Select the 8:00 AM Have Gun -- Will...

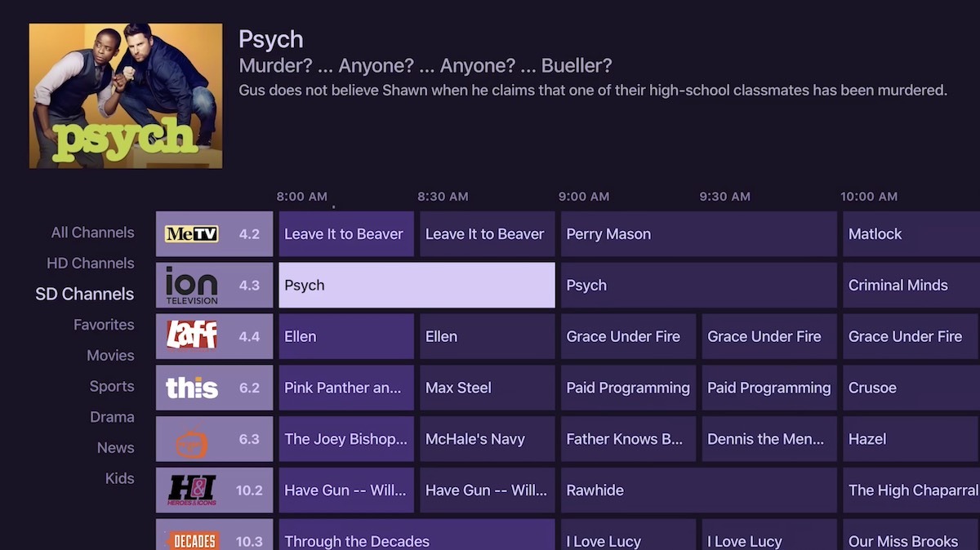pyautogui.click(x=346, y=490)
